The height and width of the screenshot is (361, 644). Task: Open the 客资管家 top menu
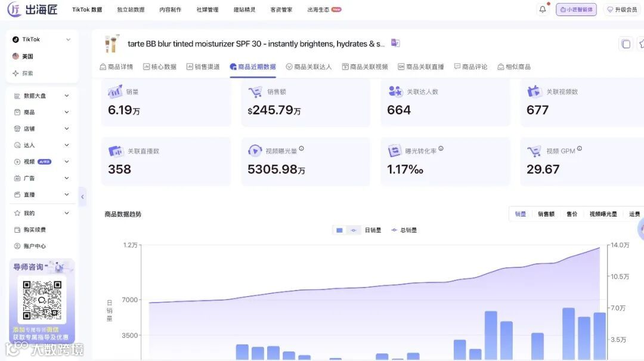281,10
